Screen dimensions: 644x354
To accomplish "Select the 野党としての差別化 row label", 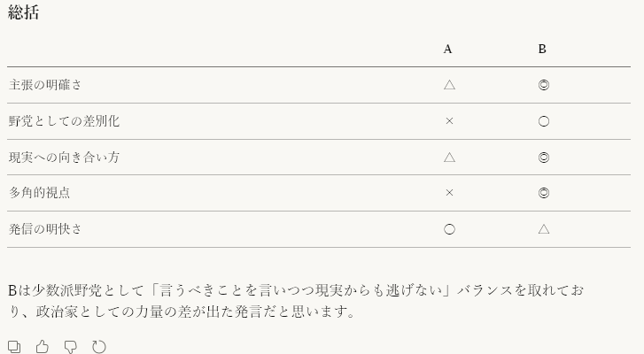I will tap(64, 121).
